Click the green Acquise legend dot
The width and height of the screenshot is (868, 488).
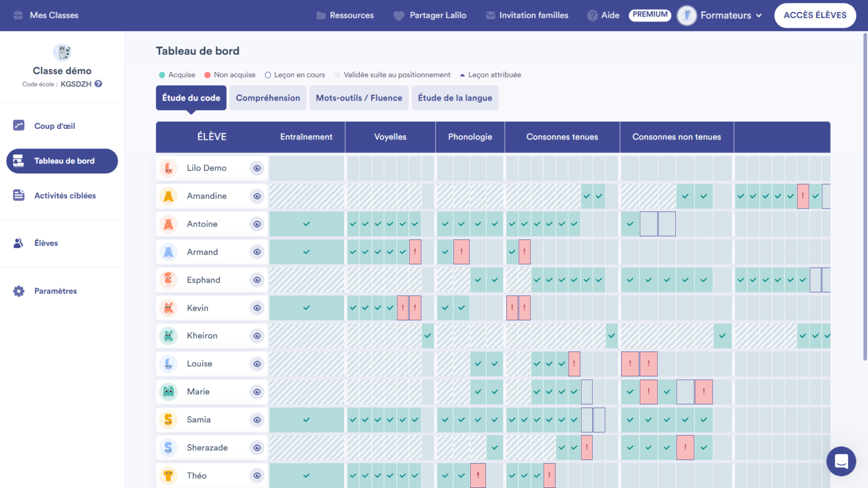point(161,74)
